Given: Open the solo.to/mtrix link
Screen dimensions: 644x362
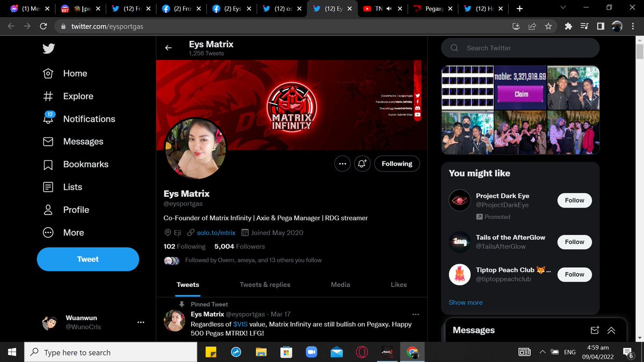Looking at the screenshot, I should coord(216,232).
